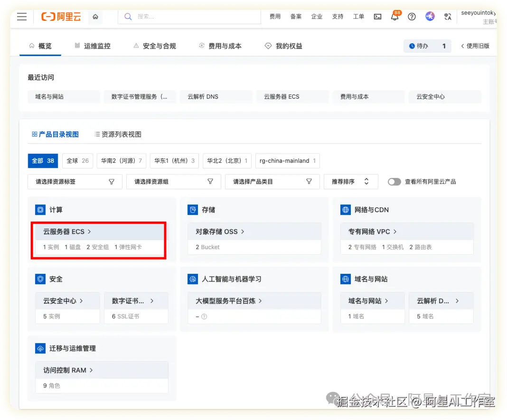Open 数字证书 product card
The width and height of the screenshot is (507, 420).
click(x=136, y=308)
